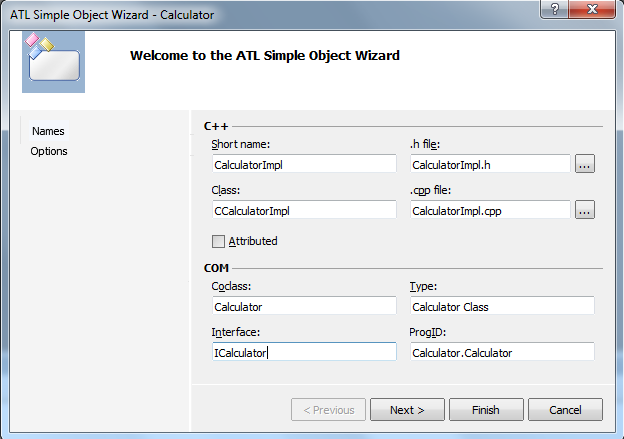Select the .cpp file text field

point(489,211)
